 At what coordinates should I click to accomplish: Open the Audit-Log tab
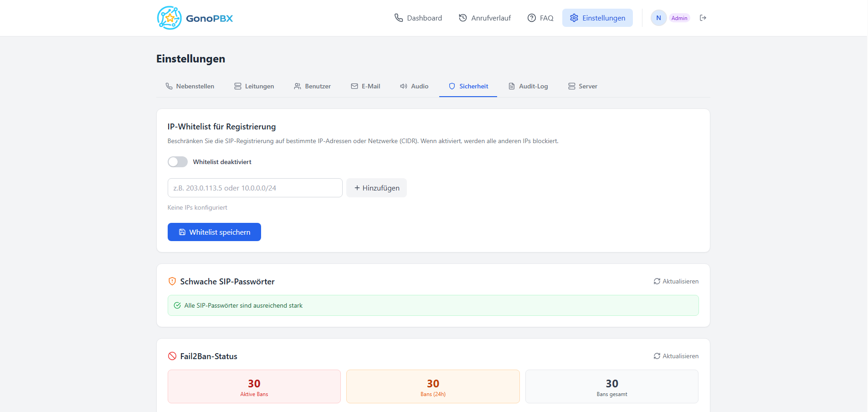pos(528,86)
